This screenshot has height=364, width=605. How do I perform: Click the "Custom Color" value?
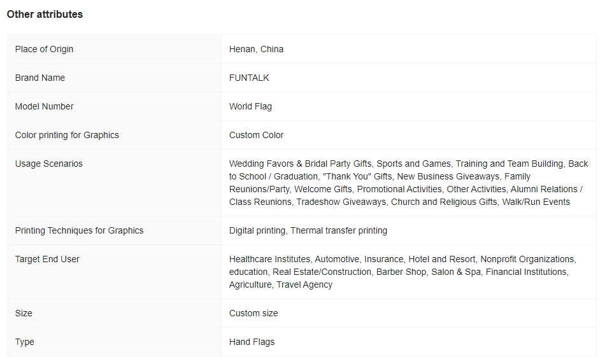(x=256, y=135)
